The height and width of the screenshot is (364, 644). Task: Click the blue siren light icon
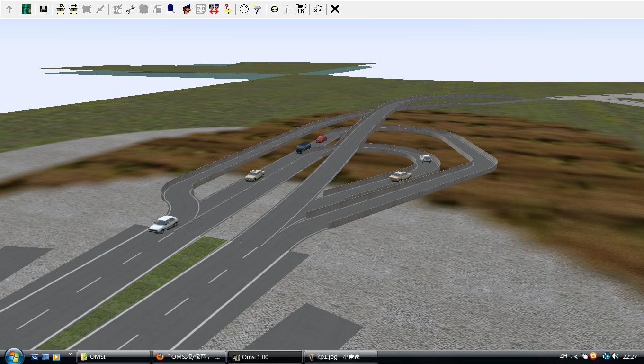pyautogui.click(x=170, y=9)
